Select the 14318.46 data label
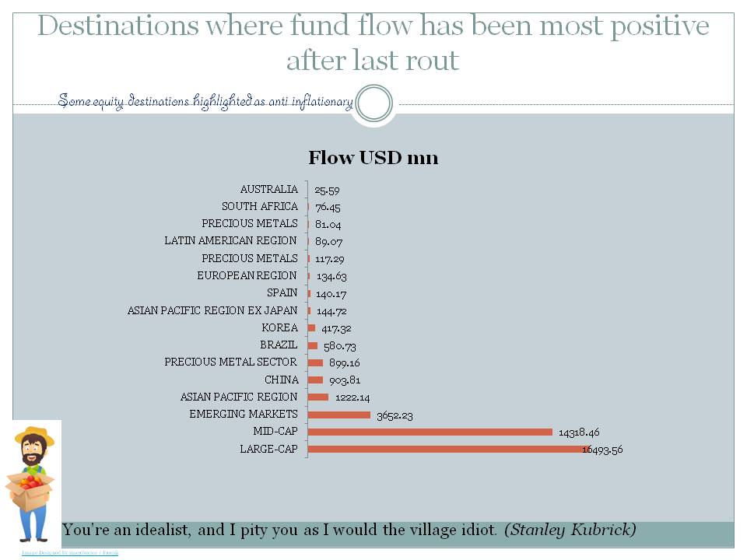The image size is (747, 560). coord(579,432)
